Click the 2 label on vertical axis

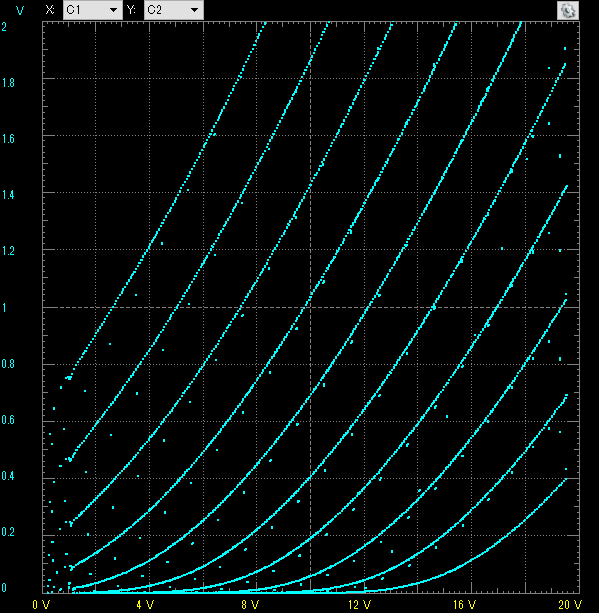coord(4,27)
